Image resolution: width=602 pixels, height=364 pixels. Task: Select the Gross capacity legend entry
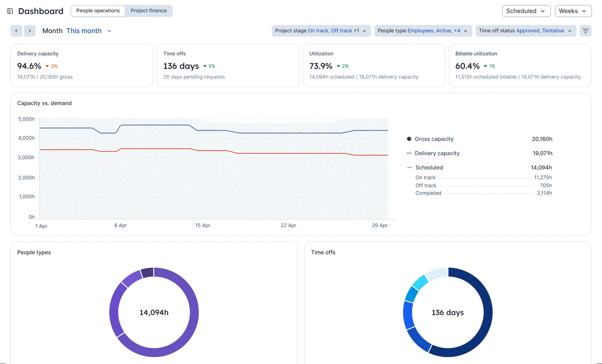[479, 139]
